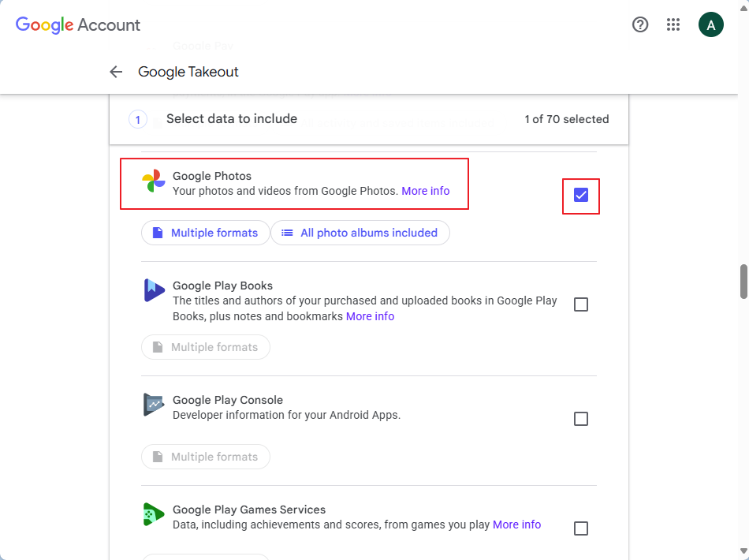Open Multiple formats for Google Photos
This screenshot has height=560, width=749.
(x=206, y=233)
